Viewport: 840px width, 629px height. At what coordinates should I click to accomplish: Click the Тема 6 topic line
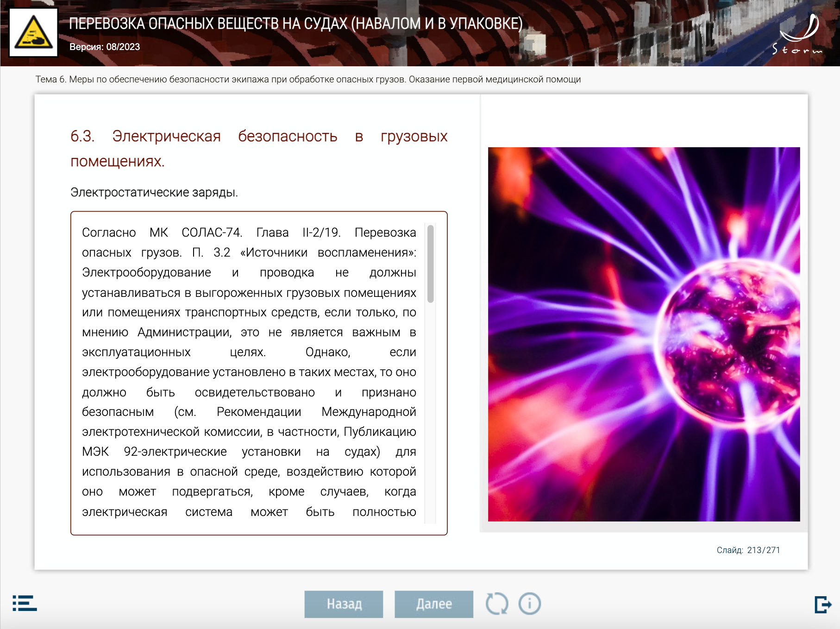tap(308, 79)
